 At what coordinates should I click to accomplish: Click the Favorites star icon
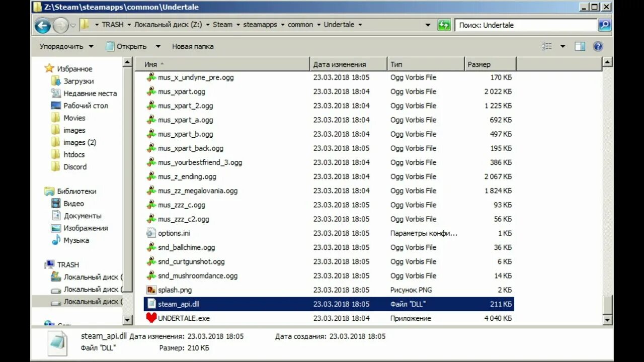[x=49, y=68]
